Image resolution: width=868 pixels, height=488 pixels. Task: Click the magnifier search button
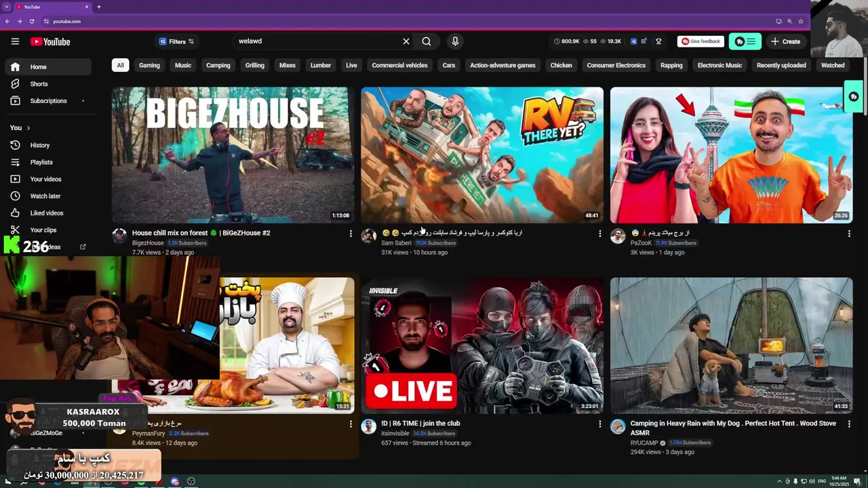point(427,41)
